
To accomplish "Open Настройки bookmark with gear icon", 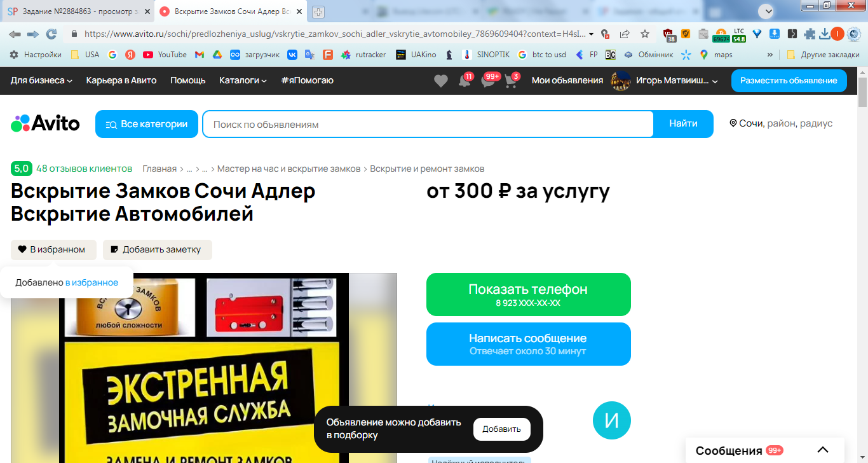I will [x=36, y=55].
